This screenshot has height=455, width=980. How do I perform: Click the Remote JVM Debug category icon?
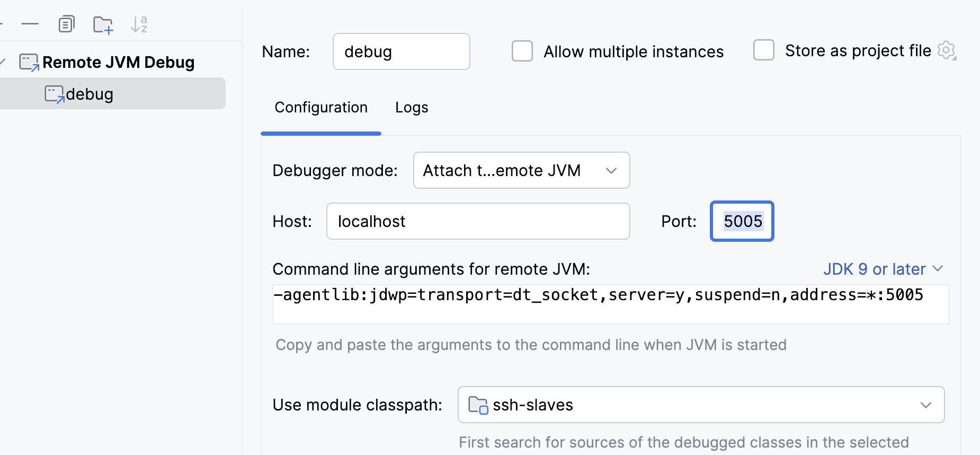pos(29,63)
